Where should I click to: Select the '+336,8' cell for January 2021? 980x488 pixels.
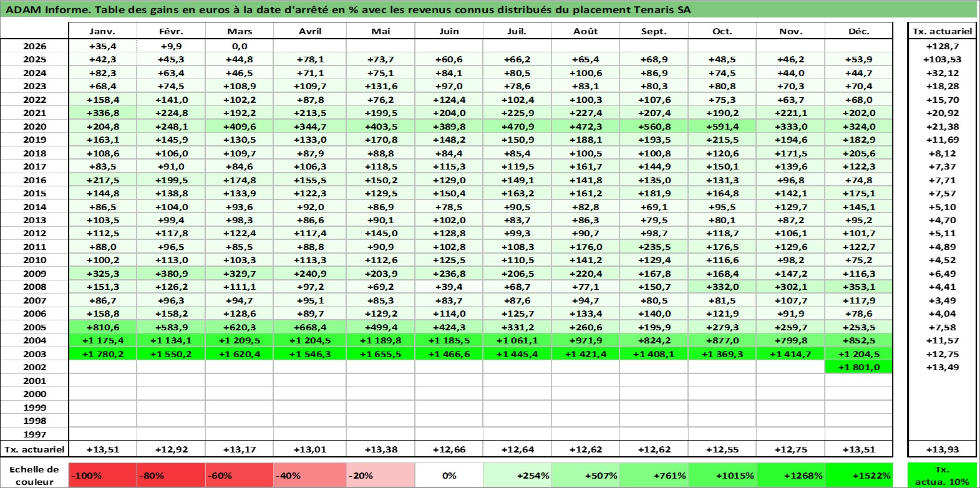102,113
